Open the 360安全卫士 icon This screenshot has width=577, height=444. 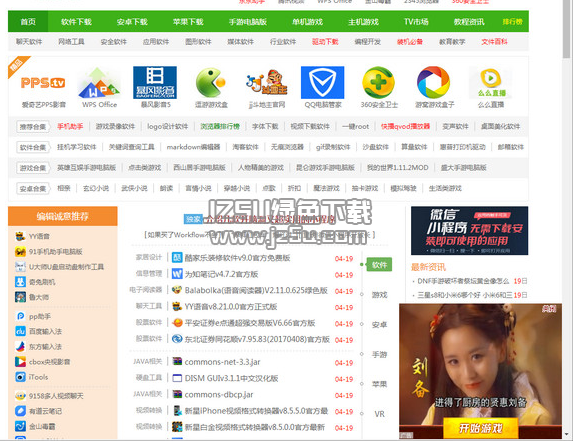[378, 82]
